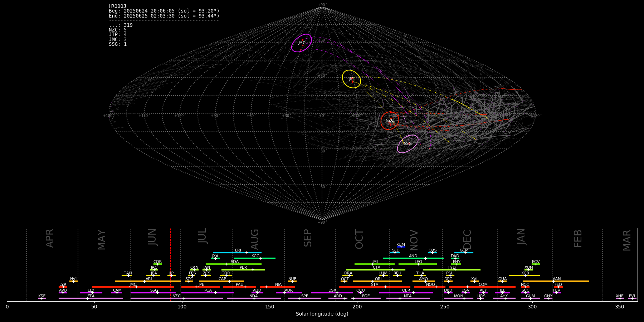The width and height of the screenshot is (644, 322).
Task: Select the 'End: 20250625 02:03:30' line
Action: 164,16
